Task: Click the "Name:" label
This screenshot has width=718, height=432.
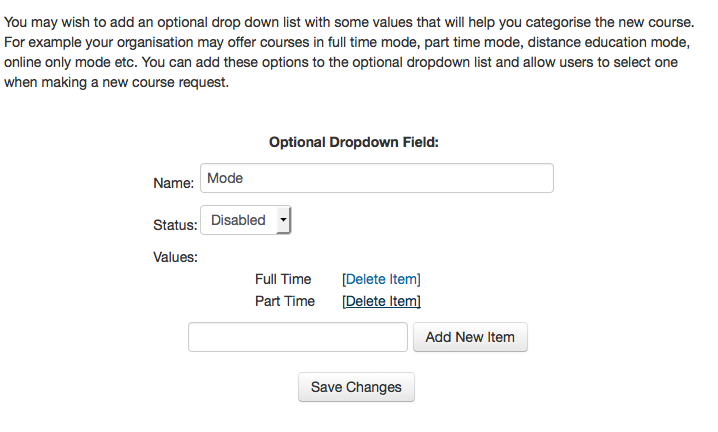Action: click(173, 183)
